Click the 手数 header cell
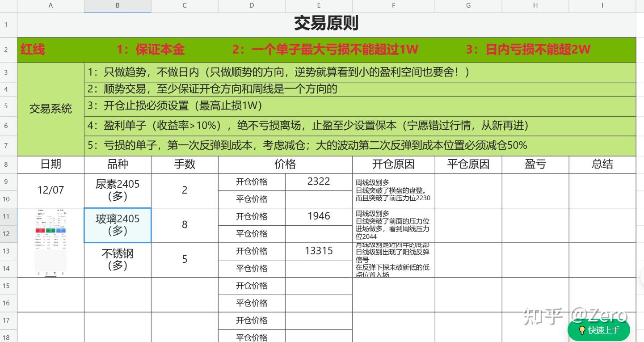This screenshot has height=342, width=644. click(x=185, y=165)
